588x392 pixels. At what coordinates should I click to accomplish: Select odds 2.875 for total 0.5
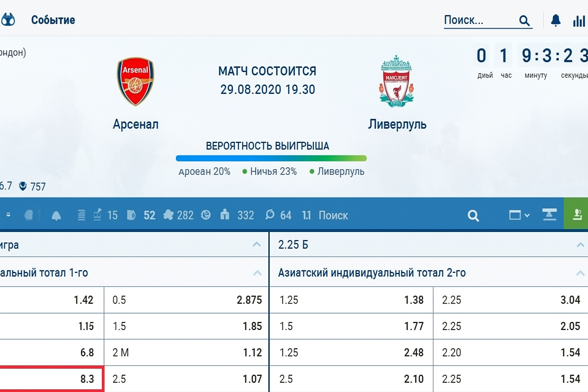[249, 300]
